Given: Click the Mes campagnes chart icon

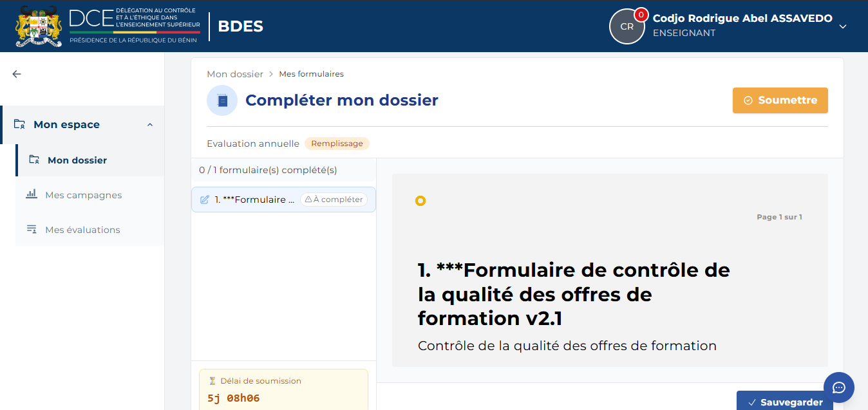Looking at the screenshot, I should (32, 194).
